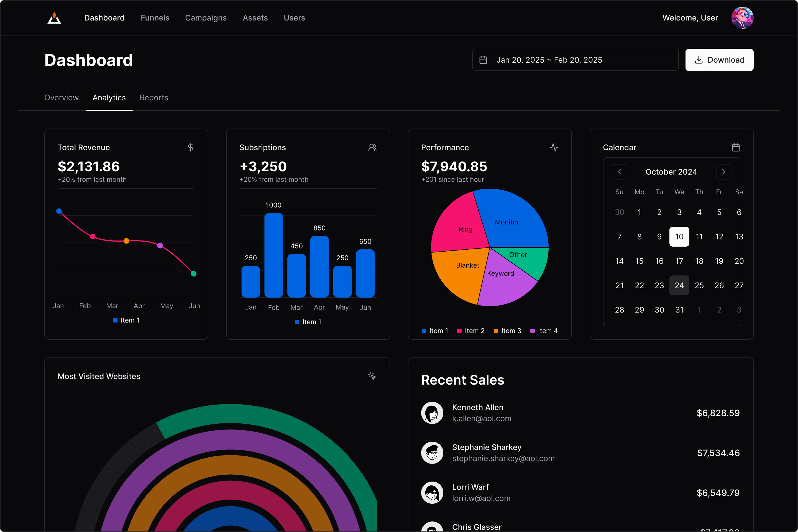Screen dimensions: 798x532
Task: Click the users icon on Subscriptions card
Action: 372,147
